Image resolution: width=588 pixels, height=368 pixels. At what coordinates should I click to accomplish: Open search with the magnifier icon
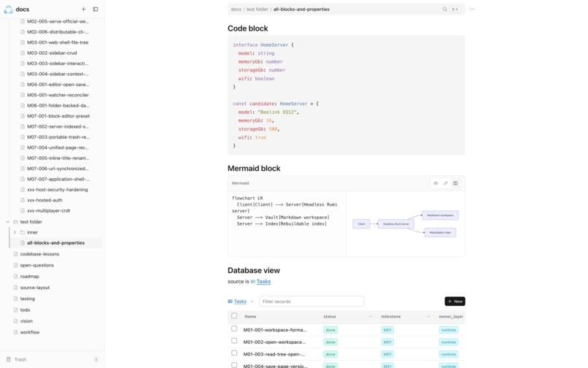coord(444,9)
